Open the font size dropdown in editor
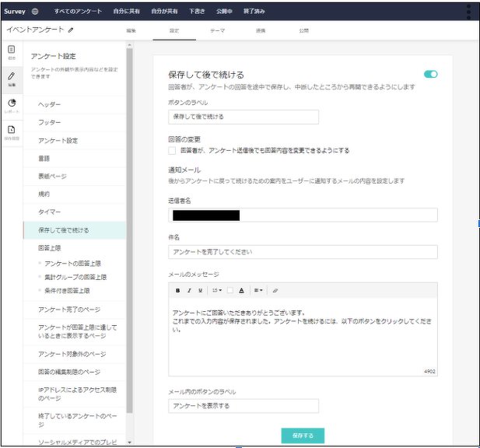This screenshot has width=480, height=448. pos(215,290)
